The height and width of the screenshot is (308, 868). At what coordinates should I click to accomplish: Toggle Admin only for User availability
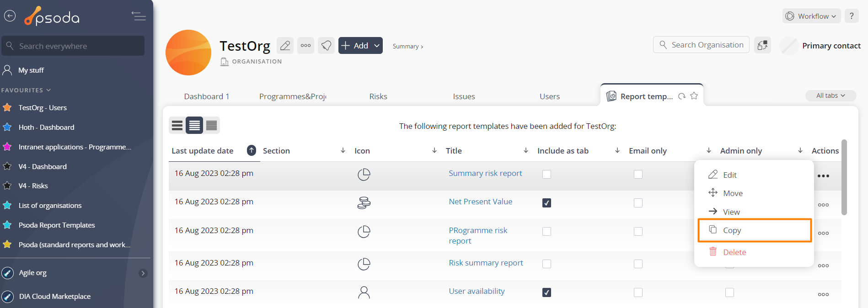pos(729,292)
